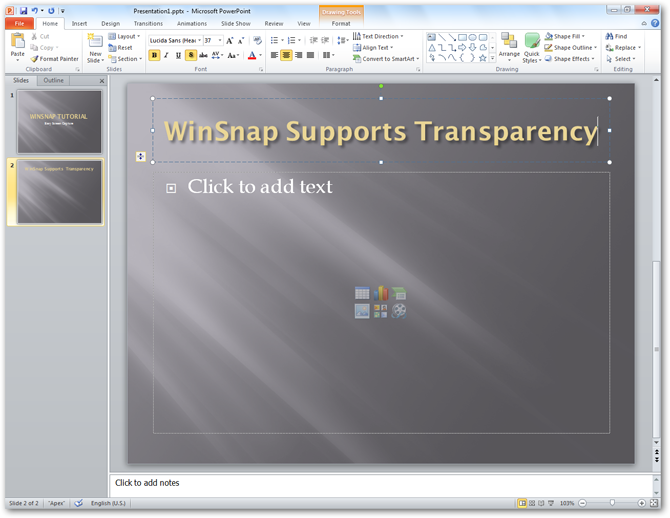Viewport: 670px width, 518px height.
Task: Click the Clear All Formatting icon
Action: coord(257,41)
